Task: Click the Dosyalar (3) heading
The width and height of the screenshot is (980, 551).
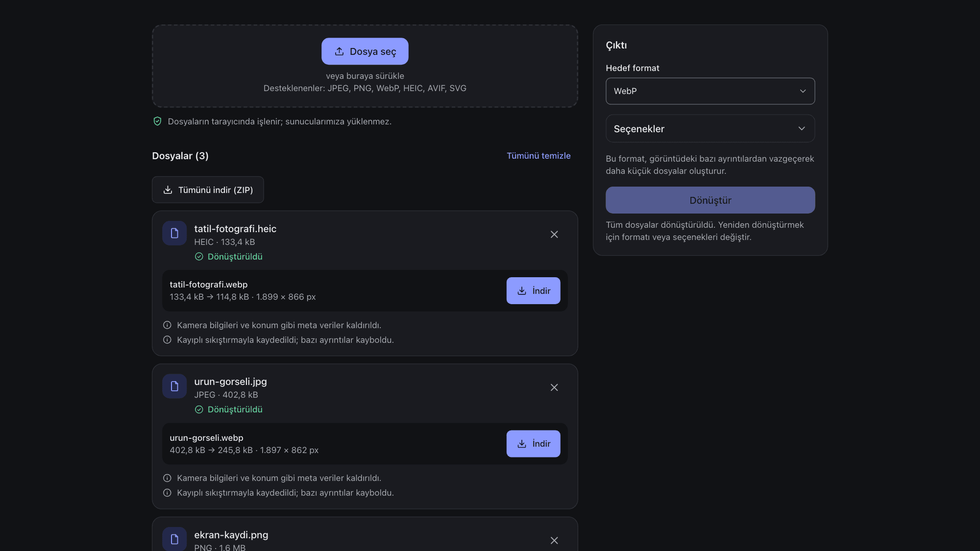Action: [x=180, y=156]
